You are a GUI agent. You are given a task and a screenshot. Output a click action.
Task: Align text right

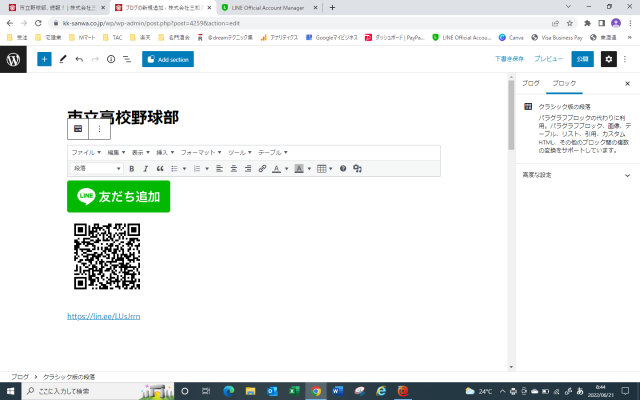(x=248, y=169)
